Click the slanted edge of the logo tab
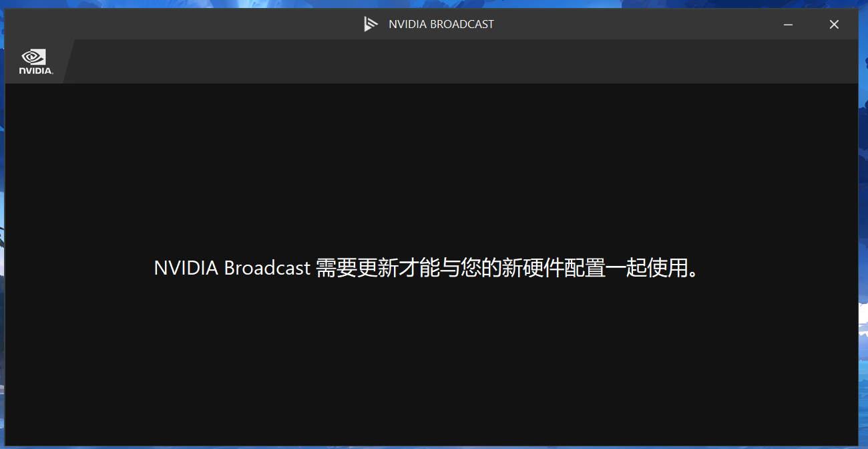Screen dimensions: 868x449 pyautogui.click(x=69, y=61)
